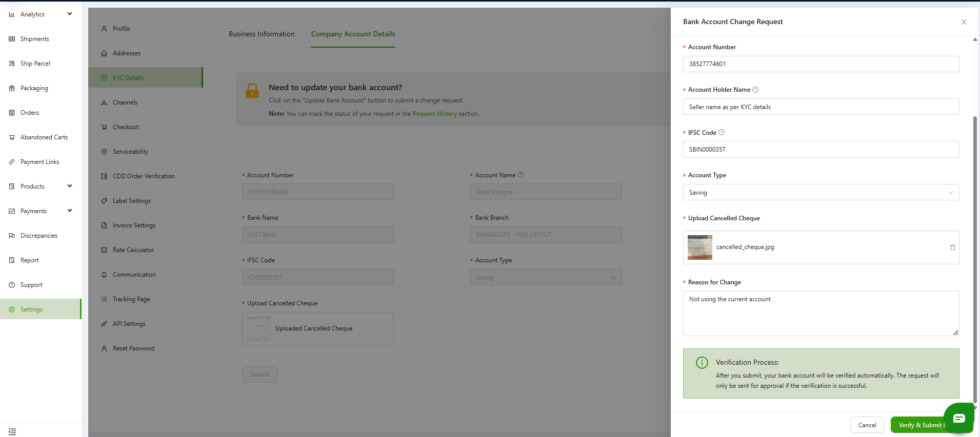Click the Reason for Change text area
The image size is (980, 437).
(x=821, y=313)
